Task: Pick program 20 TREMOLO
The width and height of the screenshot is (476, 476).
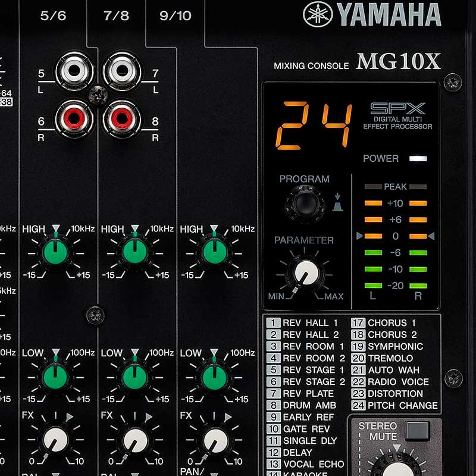Action: click(x=383, y=358)
